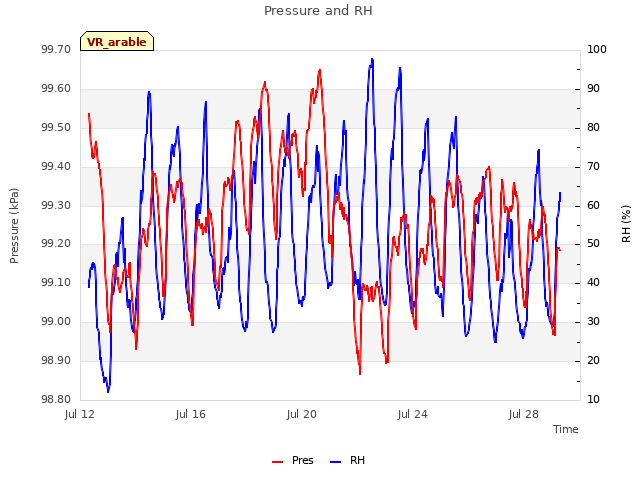Image resolution: width=640 pixels, height=480 pixels.
Task: Click the 60 RH tick label
Action: pyautogui.click(x=593, y=205)
